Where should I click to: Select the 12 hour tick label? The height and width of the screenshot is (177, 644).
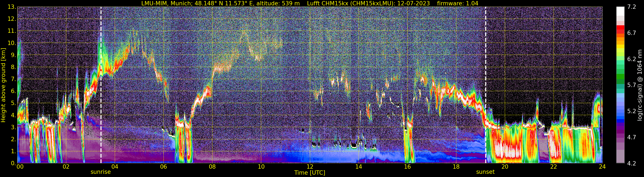point(310,167)
